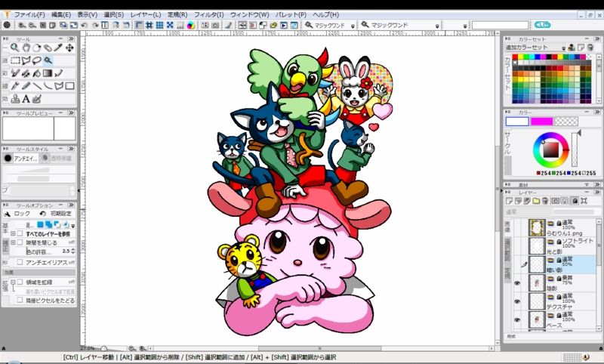Show the 光と影 layer visibility box
This screenshot has height=364, width=604.
(517, 245)
